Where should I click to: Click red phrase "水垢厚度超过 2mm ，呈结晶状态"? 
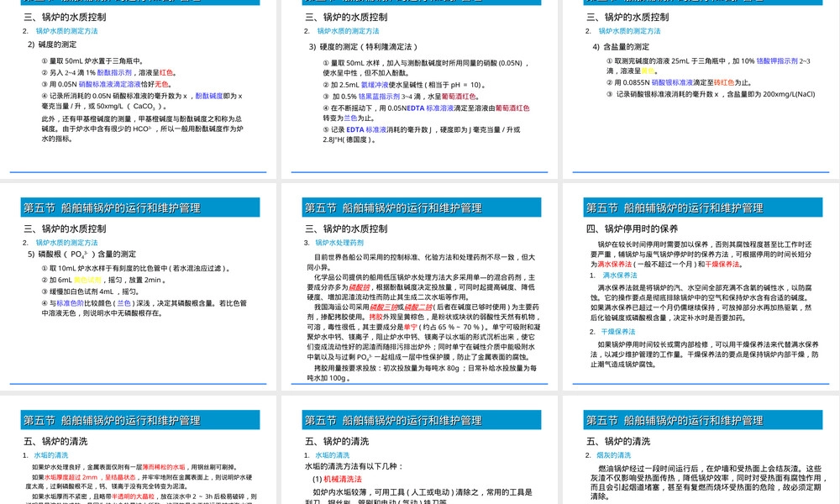click(90, 476)
